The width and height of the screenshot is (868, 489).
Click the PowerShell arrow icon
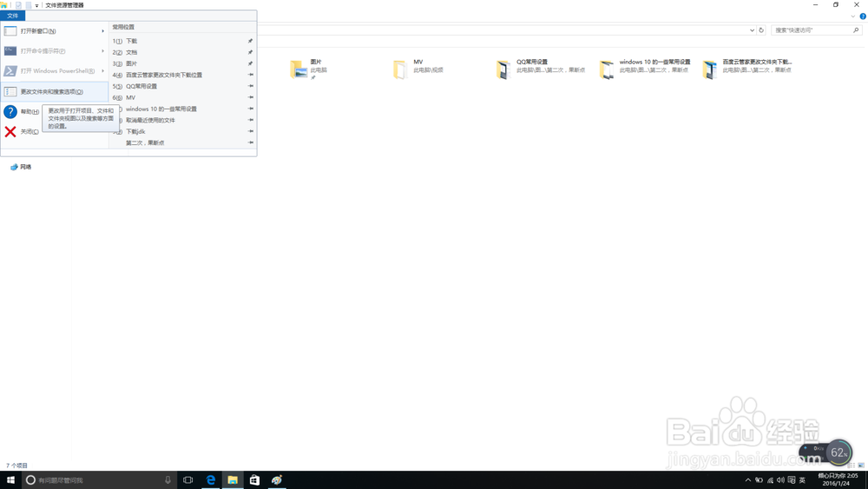pyautogui.click(x=10, y=71)
